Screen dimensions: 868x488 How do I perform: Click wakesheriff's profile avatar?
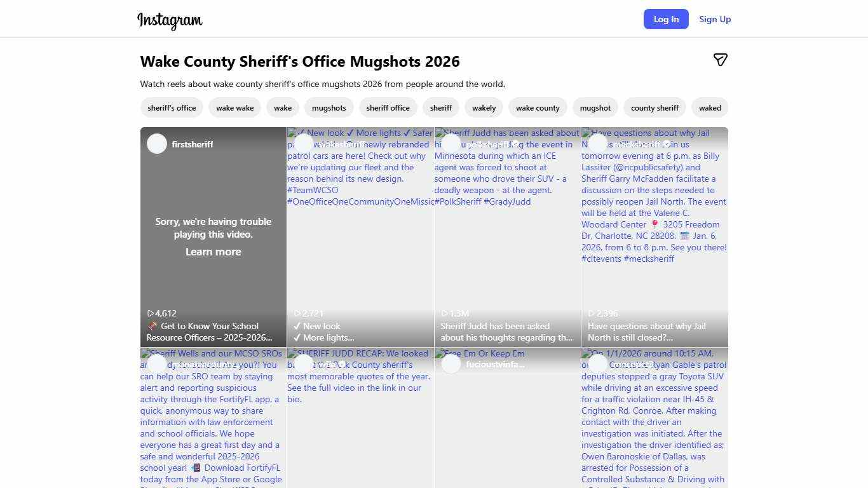pyautogui.click(x=304, y=144)
